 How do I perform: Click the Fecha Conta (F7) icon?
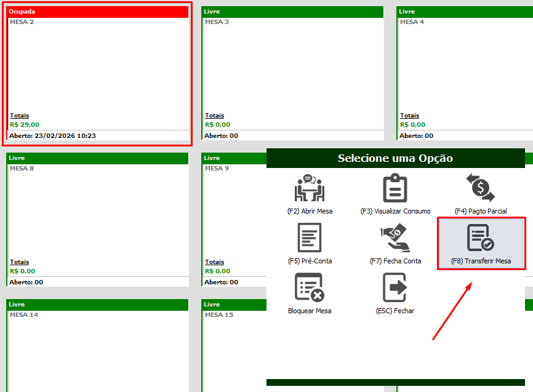(395, 238)
